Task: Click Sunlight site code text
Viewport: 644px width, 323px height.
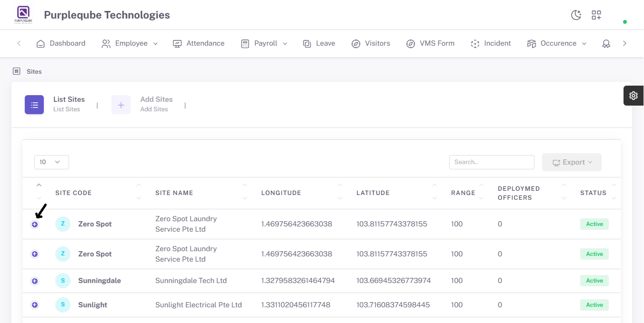Action: [92, 305]
